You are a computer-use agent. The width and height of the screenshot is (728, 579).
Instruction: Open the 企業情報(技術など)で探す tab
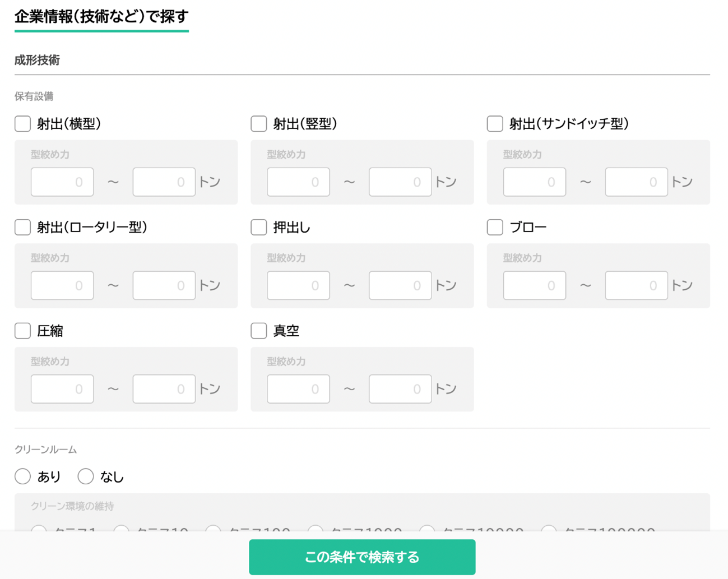[101, 17]
